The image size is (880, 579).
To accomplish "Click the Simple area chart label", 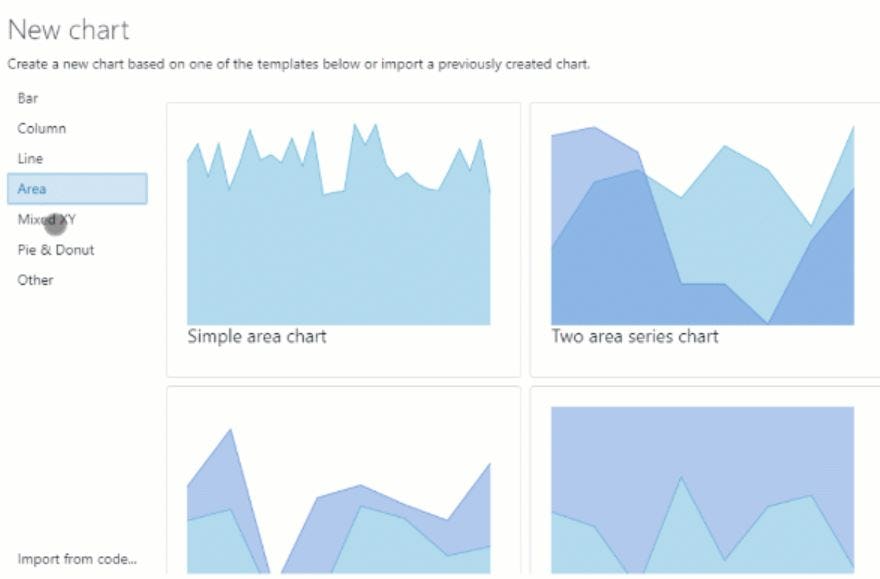I will click(256, 336).
